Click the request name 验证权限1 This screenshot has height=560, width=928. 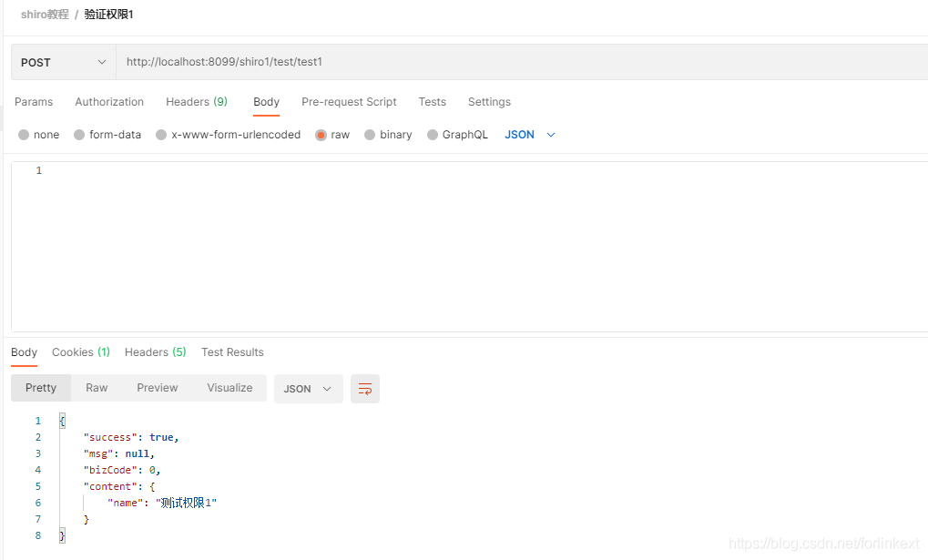(109, 15)
